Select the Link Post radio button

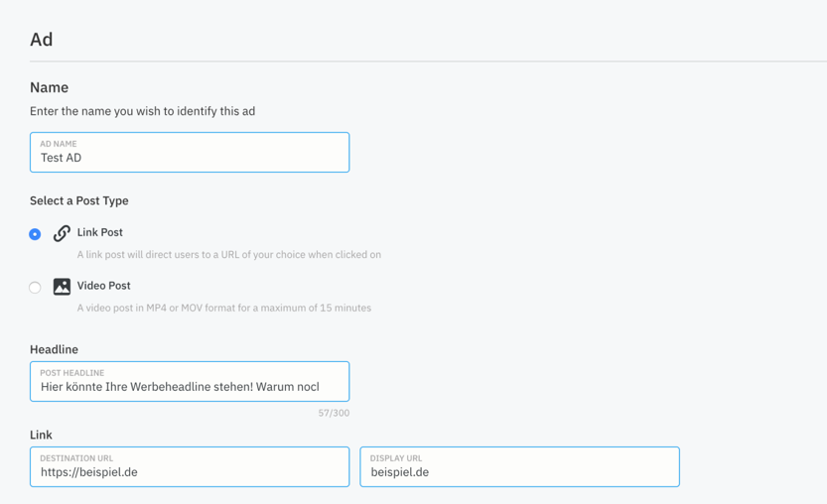tap(35, 234)
